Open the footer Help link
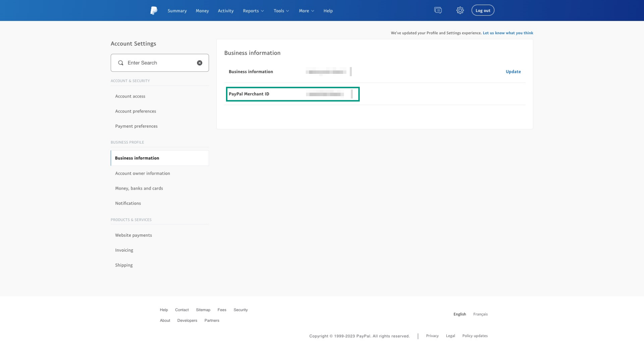Viewport: 644px width, 359px height. coord(164,310)
